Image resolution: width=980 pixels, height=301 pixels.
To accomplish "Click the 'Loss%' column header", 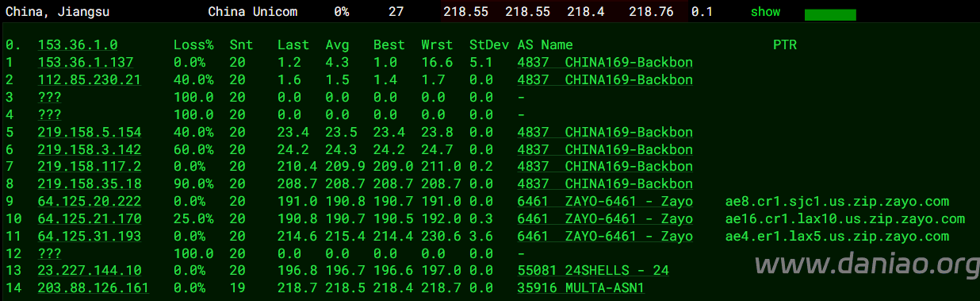I will [x=193, y=45].
